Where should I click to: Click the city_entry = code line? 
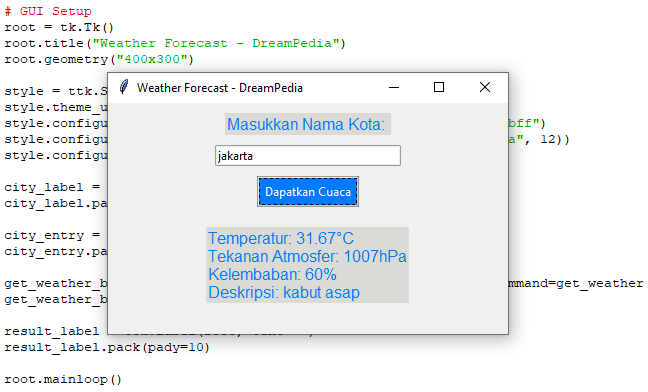click(52, 235)
